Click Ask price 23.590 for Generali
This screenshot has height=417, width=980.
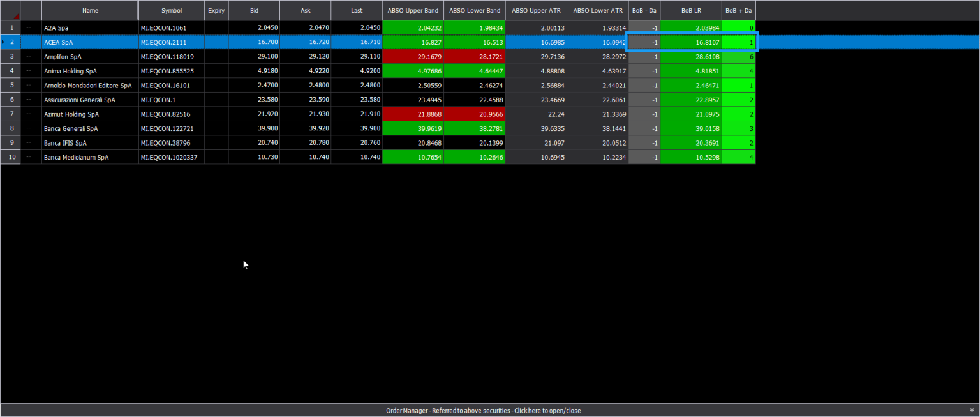(x=305, y=100)
